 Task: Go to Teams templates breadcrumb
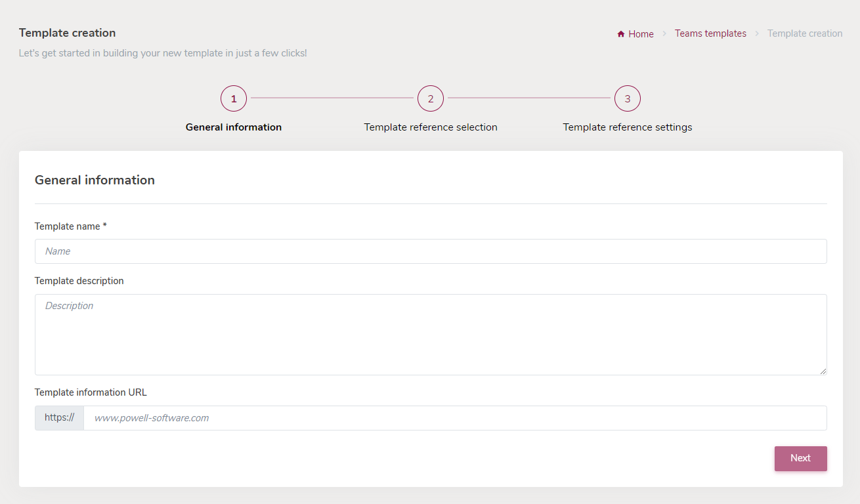pos(710,33)
